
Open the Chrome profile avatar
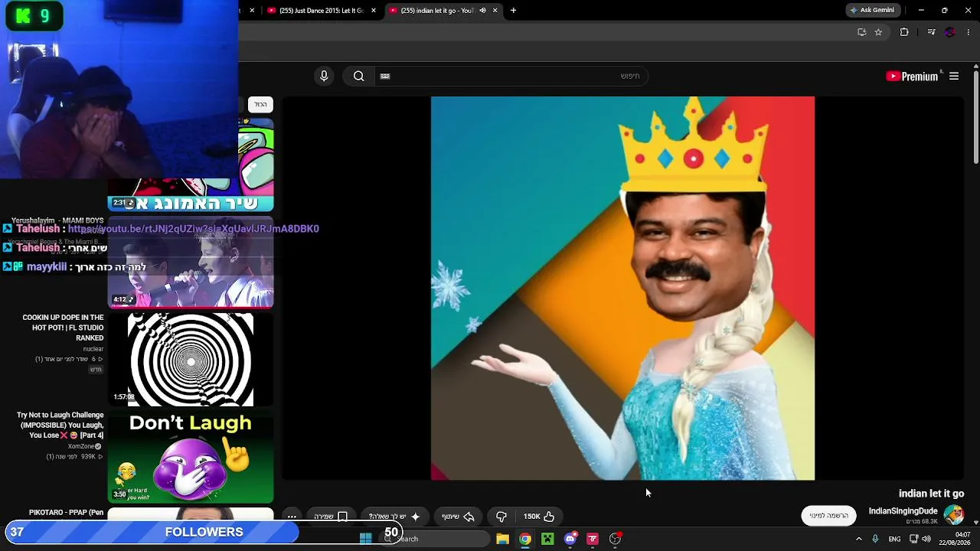950,32
